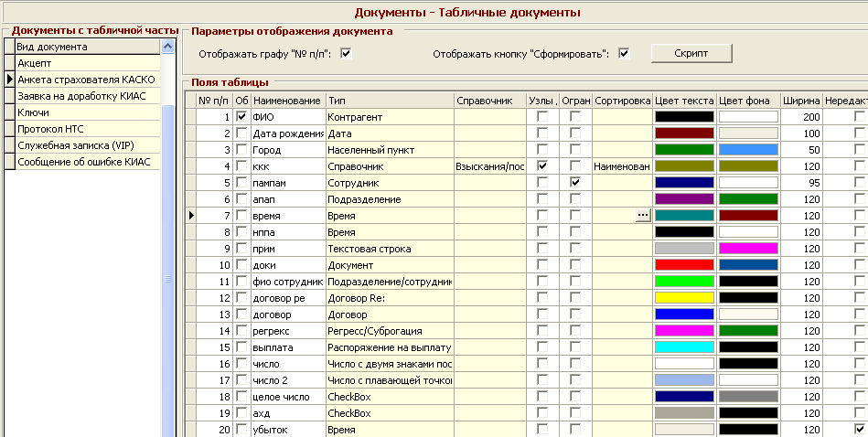
Task: Toggle Отображать графу "№ п/п" checkbox
Action: (x=347, y=54)
